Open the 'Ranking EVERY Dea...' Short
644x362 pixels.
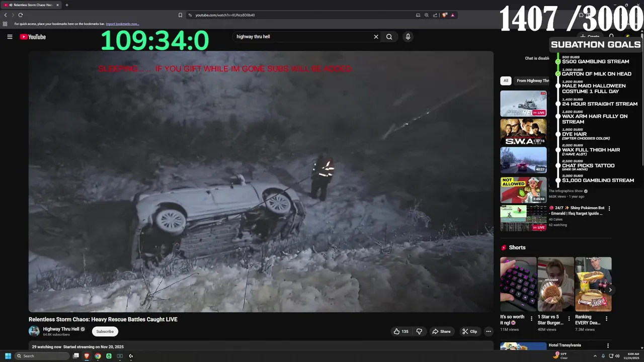click(593, 284)
